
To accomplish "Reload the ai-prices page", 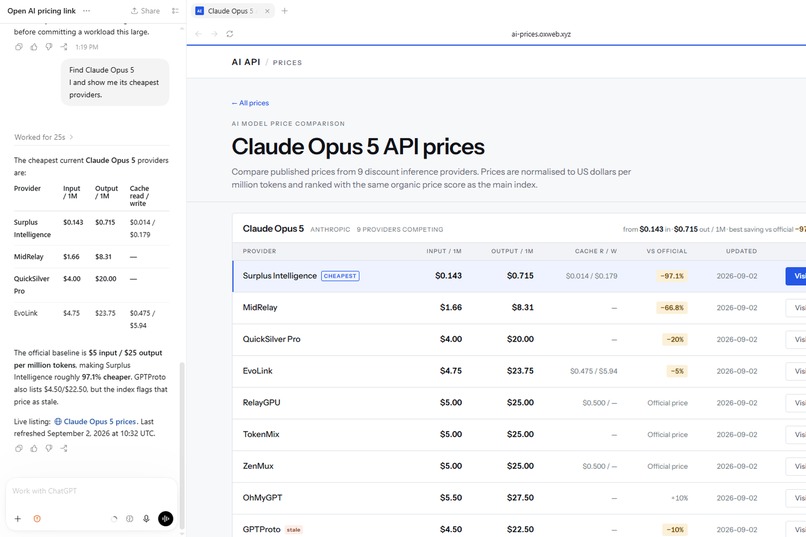I will click(230, 34).
